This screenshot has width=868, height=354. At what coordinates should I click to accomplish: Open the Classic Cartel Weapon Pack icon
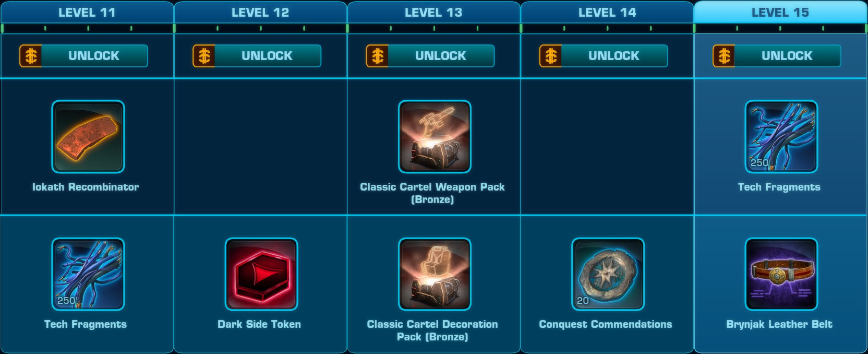[435, 137]
